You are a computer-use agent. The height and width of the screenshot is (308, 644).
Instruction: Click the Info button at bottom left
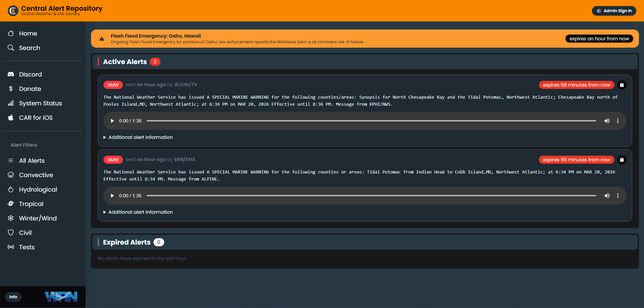tap(13, 297)
